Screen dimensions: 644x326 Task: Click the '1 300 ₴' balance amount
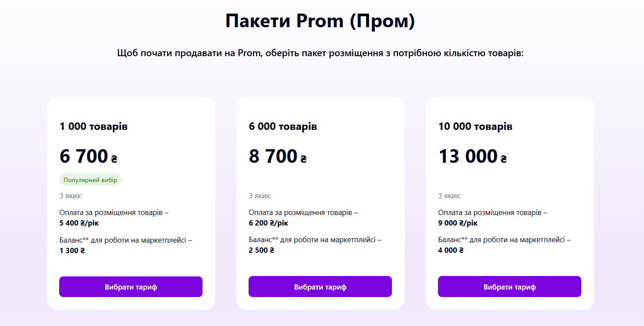point(72,250)
